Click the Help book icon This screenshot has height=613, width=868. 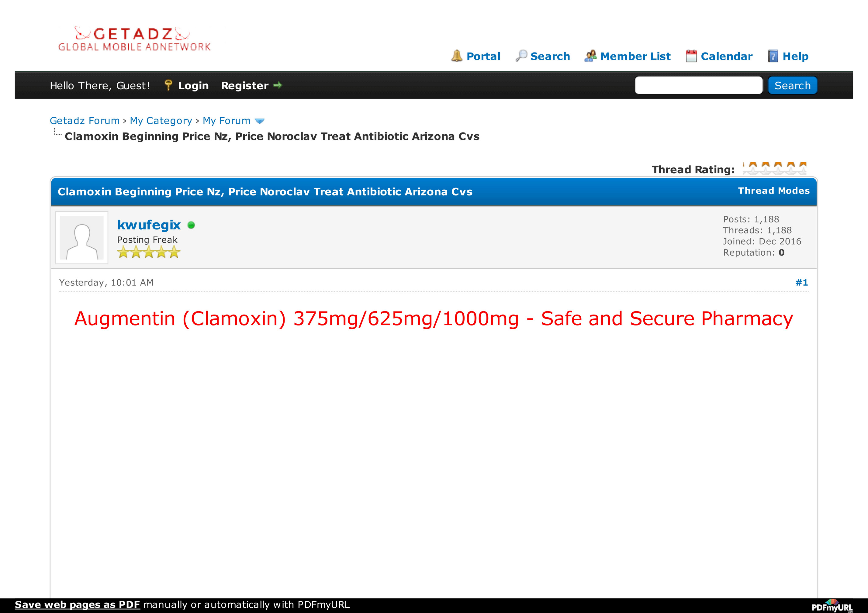pyautogui.click(x=773, y=56)
